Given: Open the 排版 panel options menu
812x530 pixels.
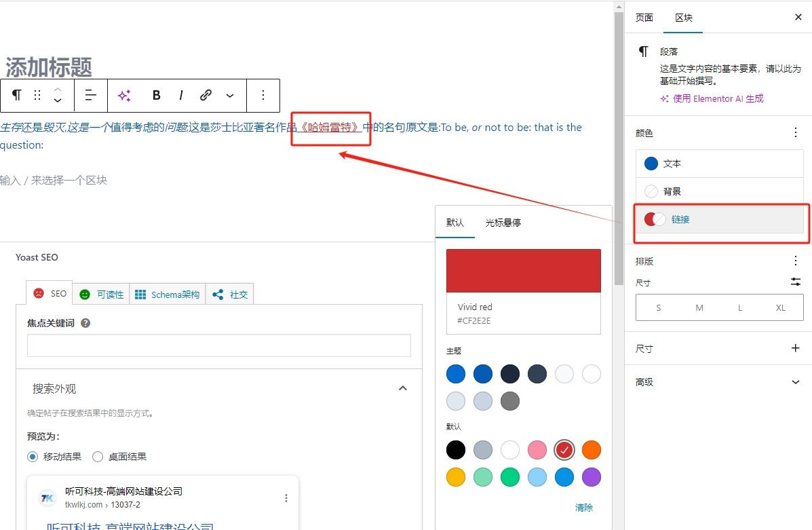Looking at the screenshot, I should [x=796, y=261].
